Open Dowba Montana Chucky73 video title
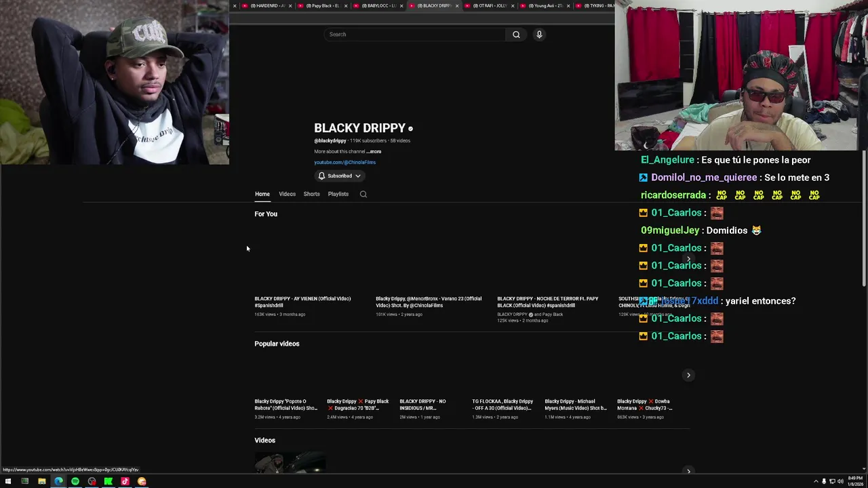Screen dimensions: 868x488 [644, 405]
